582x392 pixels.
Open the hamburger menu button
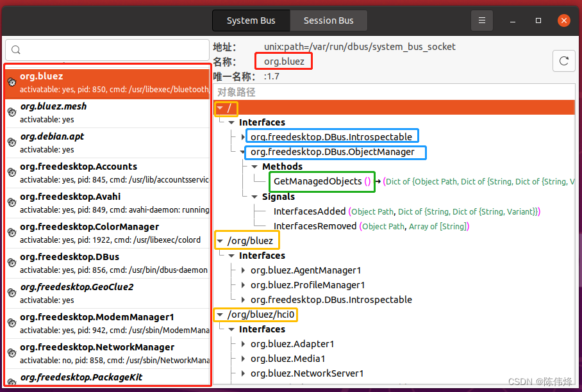click(482, 20)
